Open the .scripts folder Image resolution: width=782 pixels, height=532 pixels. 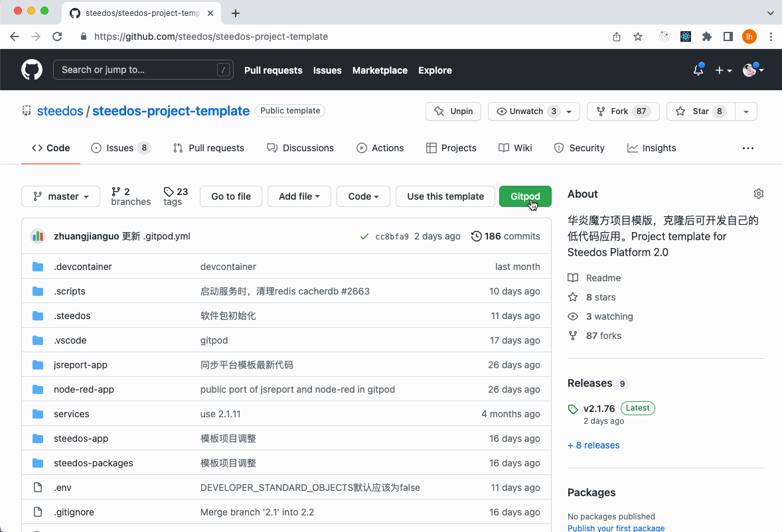point(69,291)
